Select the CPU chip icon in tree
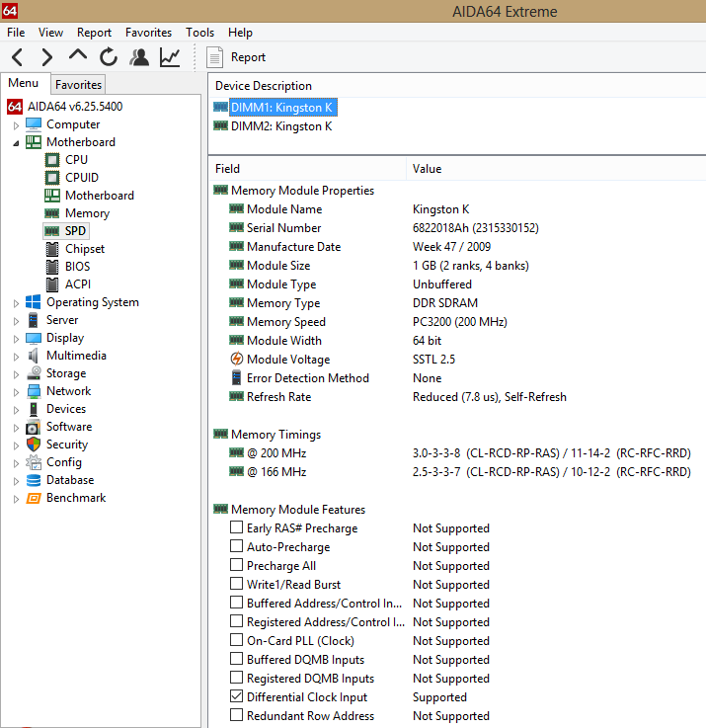 52,160
